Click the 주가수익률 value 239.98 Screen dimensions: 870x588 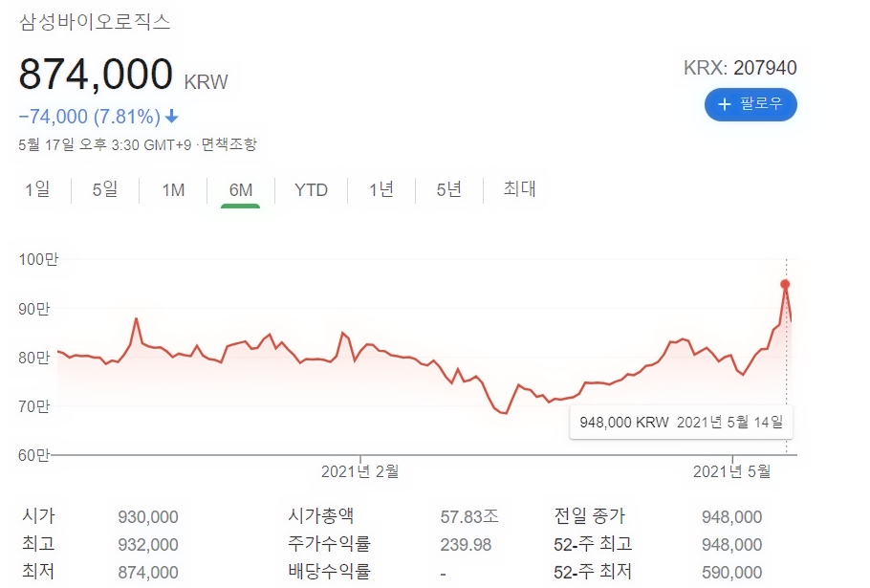466,545
